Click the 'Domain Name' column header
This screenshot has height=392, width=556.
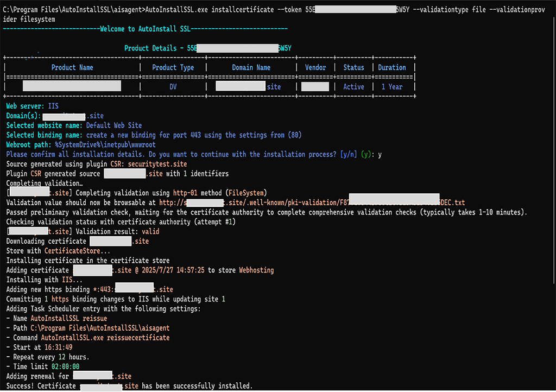click(x=251, y=67)
